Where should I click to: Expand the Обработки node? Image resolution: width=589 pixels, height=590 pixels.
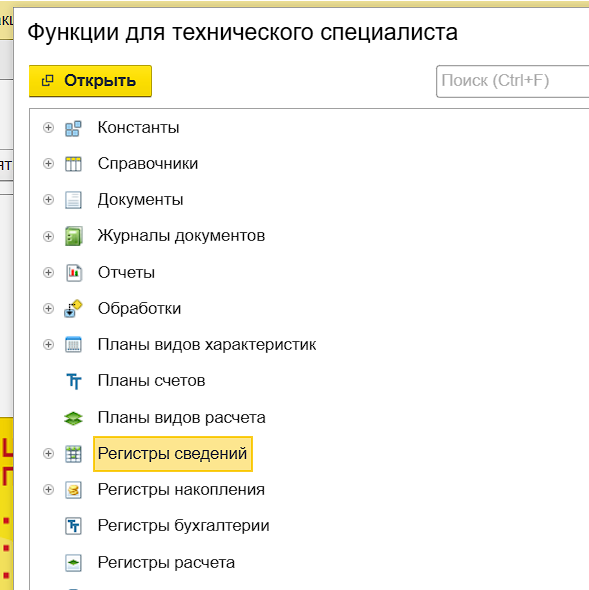pyautogui.click(x=48, y=309)
